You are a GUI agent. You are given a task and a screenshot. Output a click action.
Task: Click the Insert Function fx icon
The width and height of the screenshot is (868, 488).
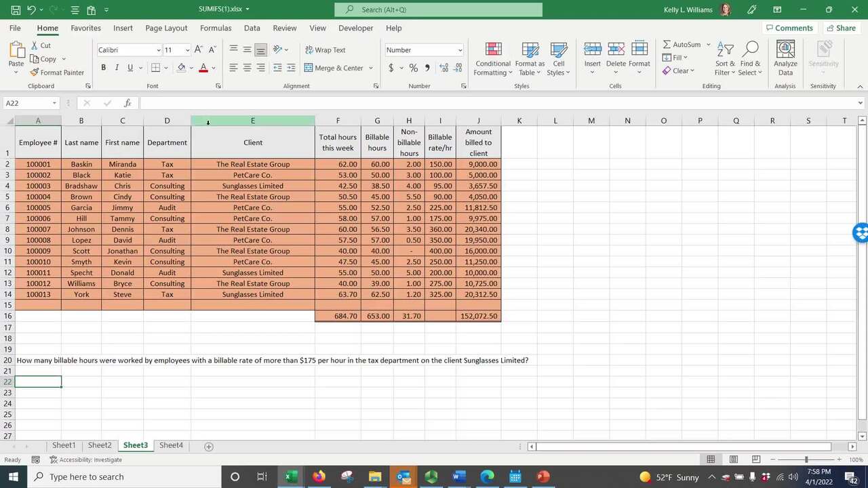click(x=127, y=103)
